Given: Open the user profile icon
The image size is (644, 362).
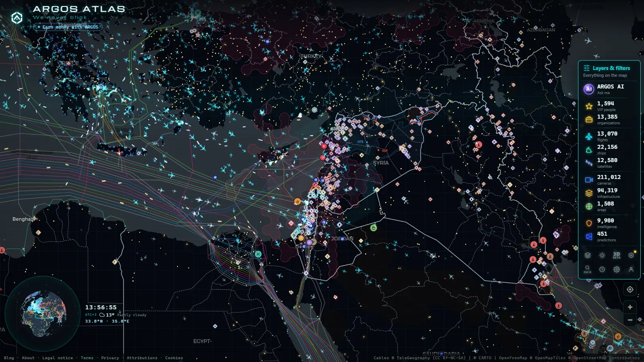Looking at the screenshot, I should click(631, 269).
